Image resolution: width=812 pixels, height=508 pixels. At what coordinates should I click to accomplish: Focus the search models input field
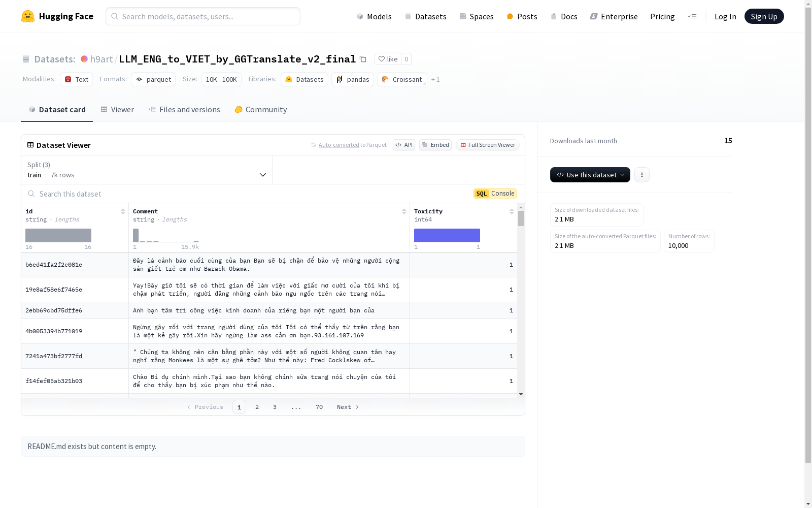click(x=203, y=16)
